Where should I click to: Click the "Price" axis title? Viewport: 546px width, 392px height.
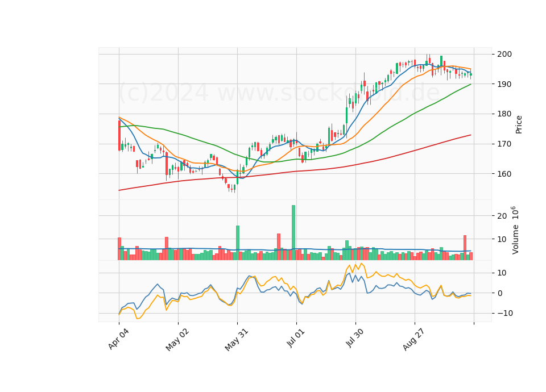519,124
